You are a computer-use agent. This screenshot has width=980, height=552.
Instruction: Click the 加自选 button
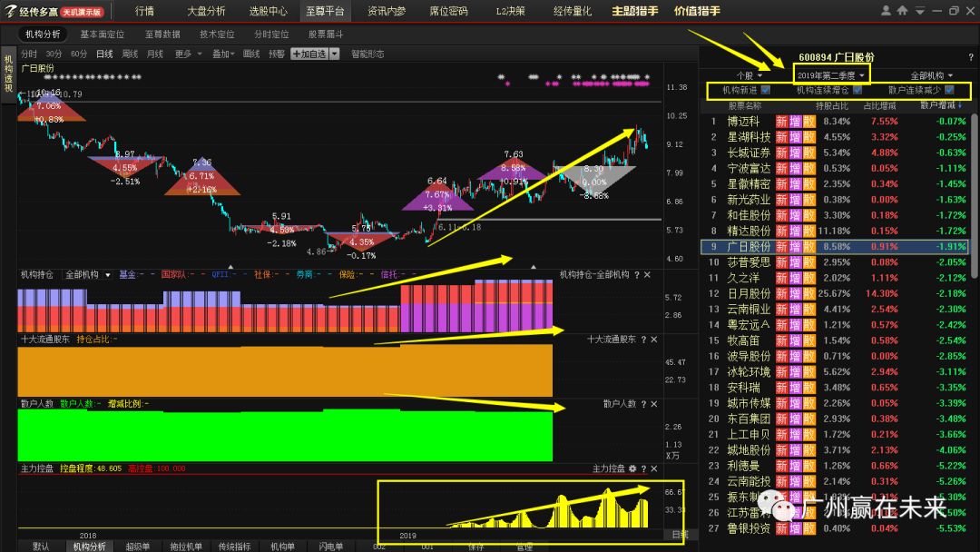pos(309,54)
